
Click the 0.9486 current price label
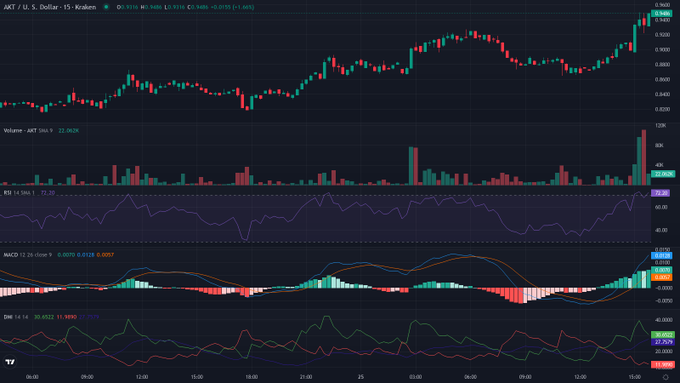pyautogui.click(x=662, y=13)
